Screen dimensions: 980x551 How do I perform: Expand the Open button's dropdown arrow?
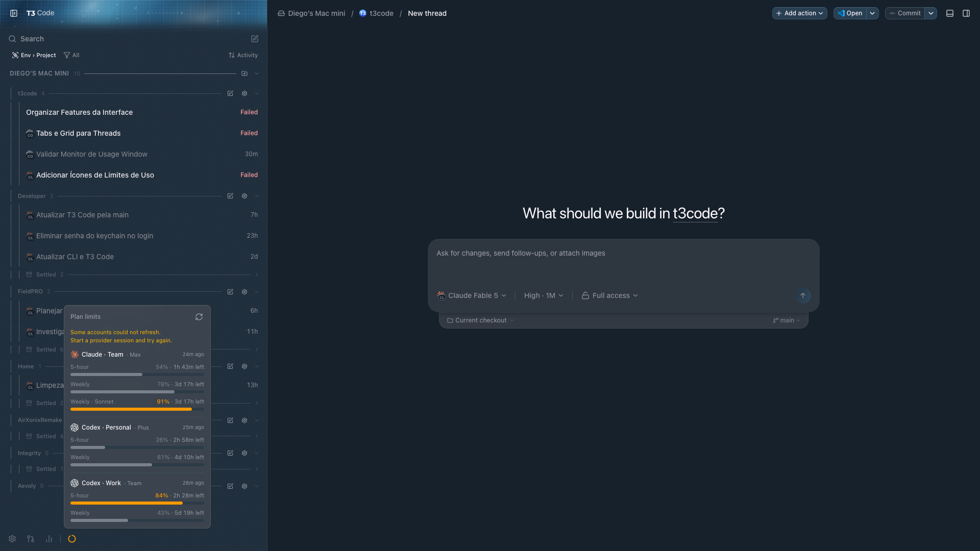click(873, 13)
